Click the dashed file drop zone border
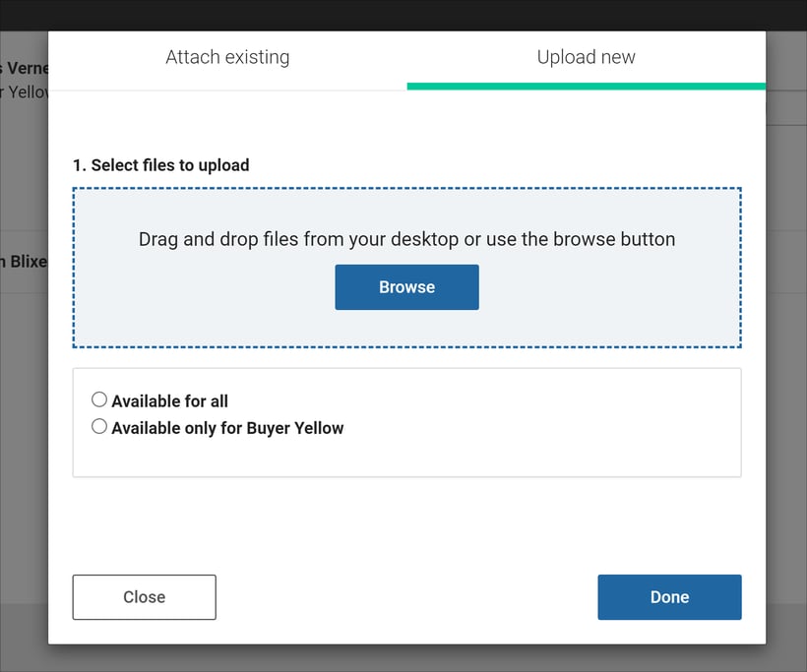 pyautogui.click(x=406, y=186)
